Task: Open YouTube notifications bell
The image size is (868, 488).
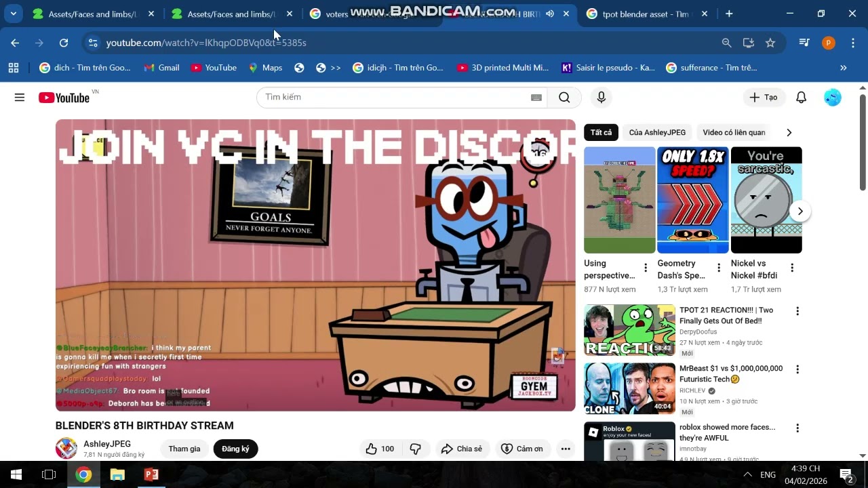Action: (801, 98)
